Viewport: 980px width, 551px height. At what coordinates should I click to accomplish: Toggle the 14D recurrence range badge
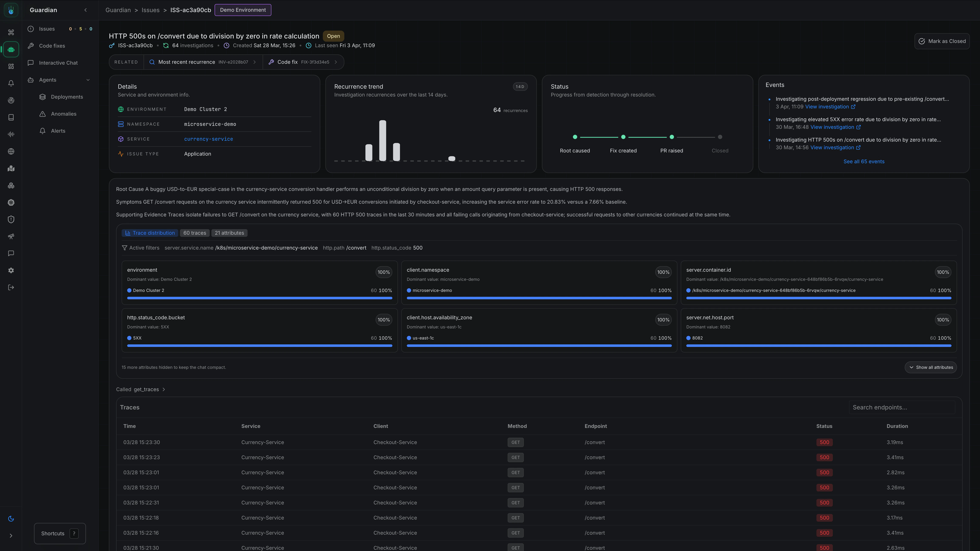(x=520, y=87)
